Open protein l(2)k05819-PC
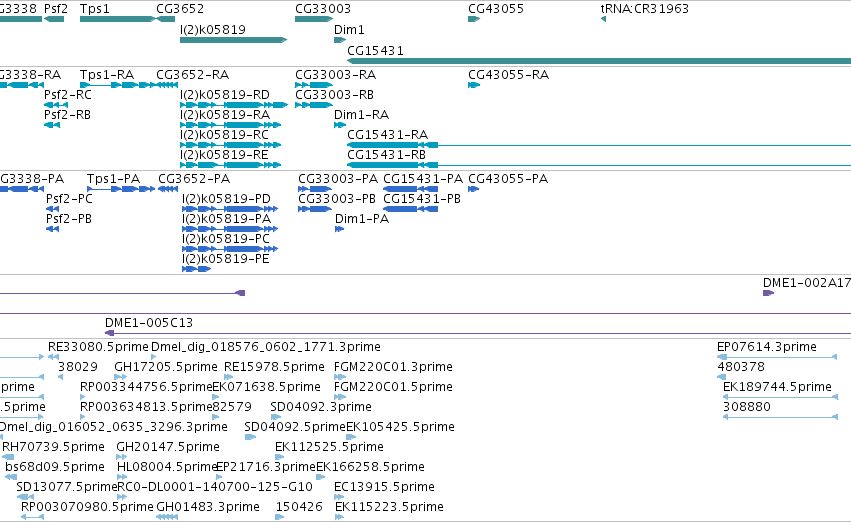The width and height of the screenshot is (851, 522). pos(230,250)
